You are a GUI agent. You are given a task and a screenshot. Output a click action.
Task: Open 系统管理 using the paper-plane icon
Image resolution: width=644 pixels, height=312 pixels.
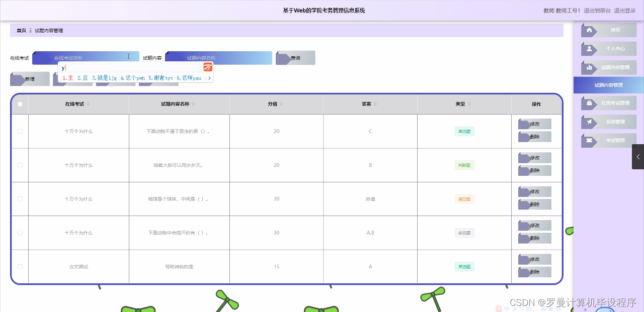(588, 122)
